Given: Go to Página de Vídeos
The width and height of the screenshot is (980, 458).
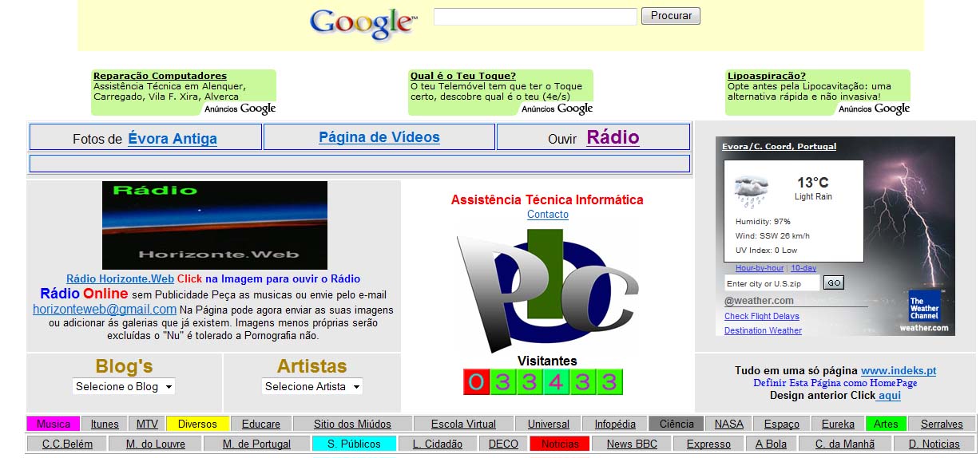Looking at the screenshot, I should (379, 137).
